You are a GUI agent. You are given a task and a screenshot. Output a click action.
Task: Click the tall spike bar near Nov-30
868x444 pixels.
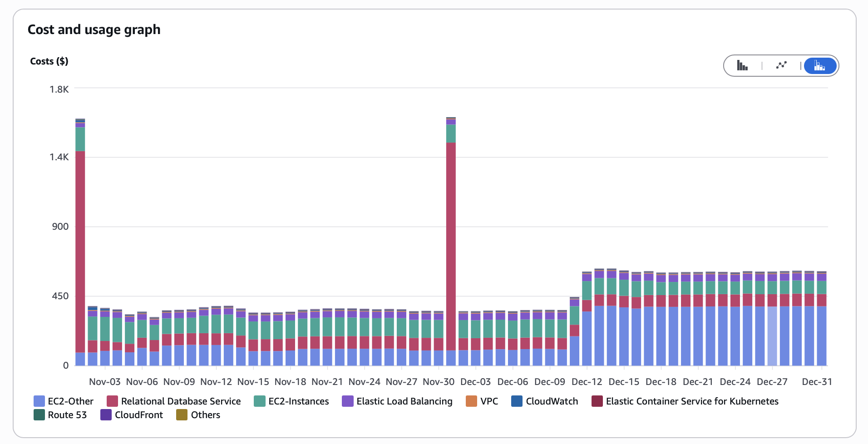tap(451, 245)
